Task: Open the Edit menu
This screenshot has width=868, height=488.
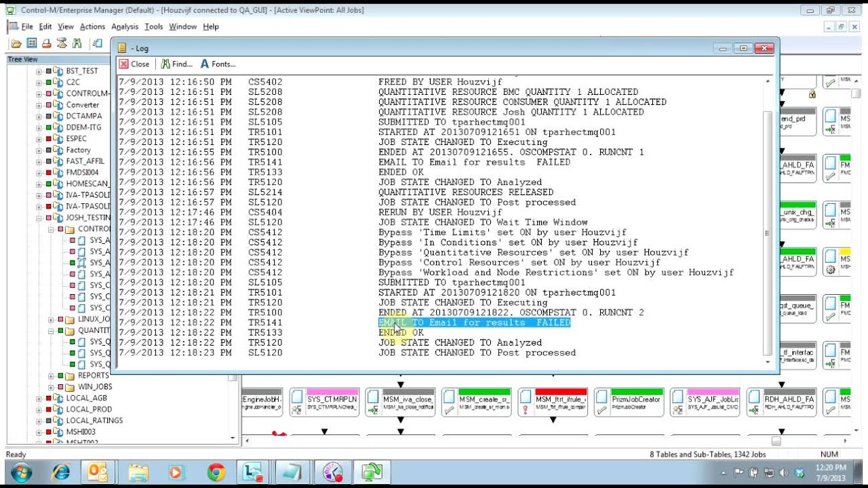Action: [x=45, y=26]
